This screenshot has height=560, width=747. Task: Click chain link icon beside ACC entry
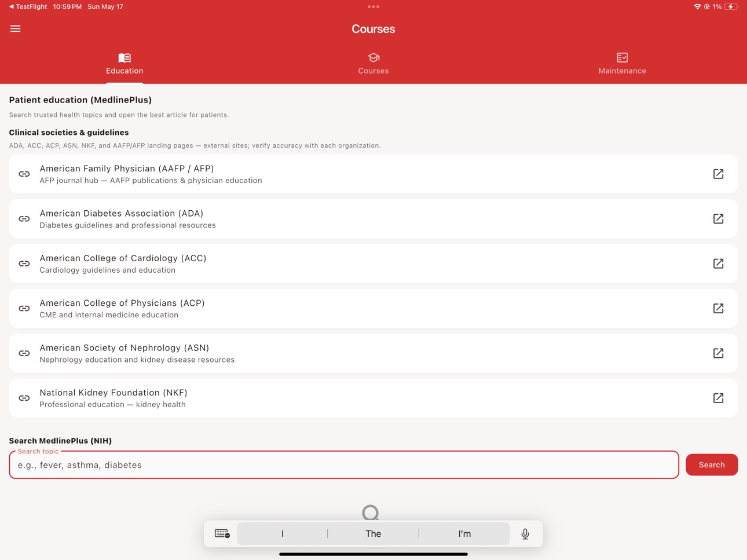[x=24, y=263]
